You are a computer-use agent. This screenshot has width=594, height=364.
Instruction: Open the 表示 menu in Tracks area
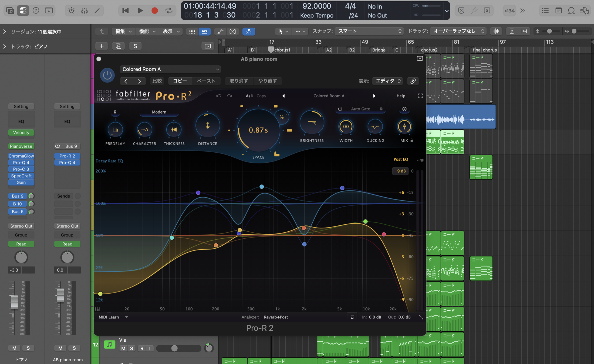171,32
